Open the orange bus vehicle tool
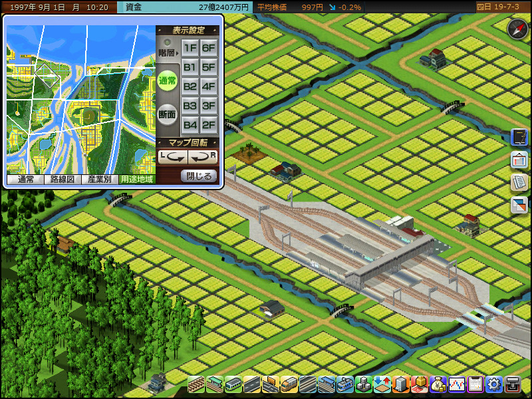The height and width of the screenshot is (399, 532). point(289,384)
